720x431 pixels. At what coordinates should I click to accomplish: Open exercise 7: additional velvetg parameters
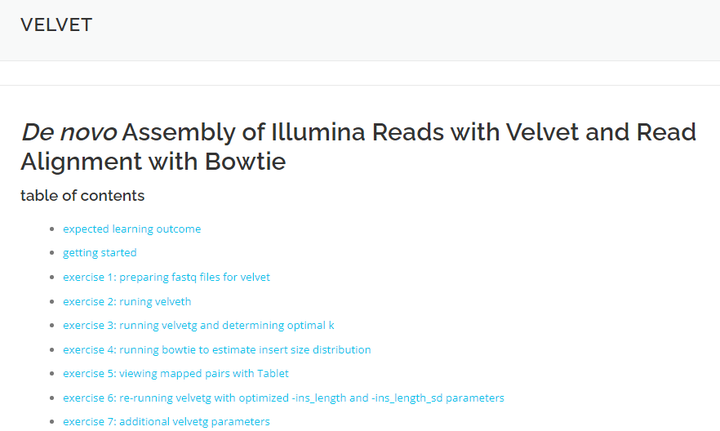tap(166, 422)
